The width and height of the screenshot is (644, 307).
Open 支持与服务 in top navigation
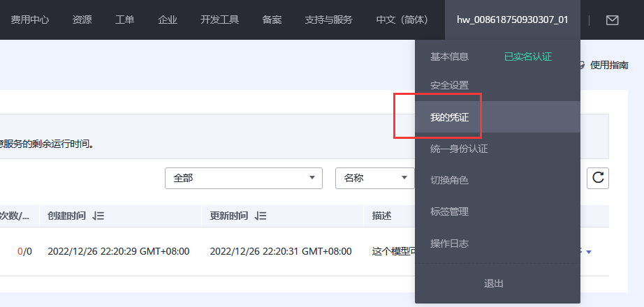328,20
